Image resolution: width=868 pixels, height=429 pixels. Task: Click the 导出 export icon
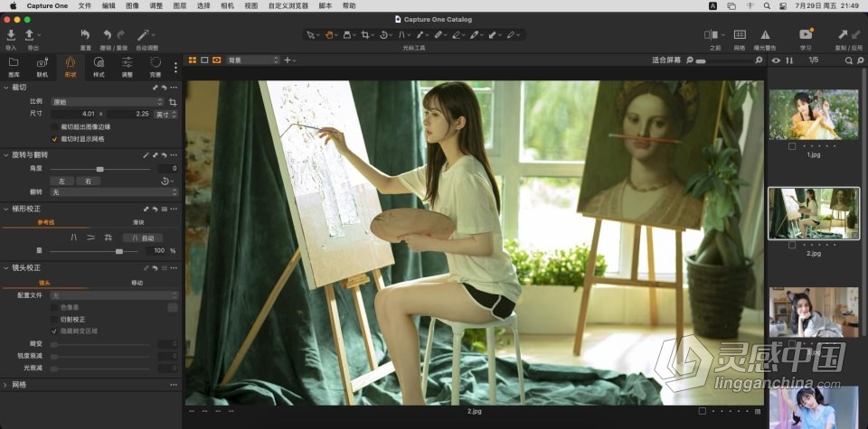pyautogui.click(x=29, y=35)
